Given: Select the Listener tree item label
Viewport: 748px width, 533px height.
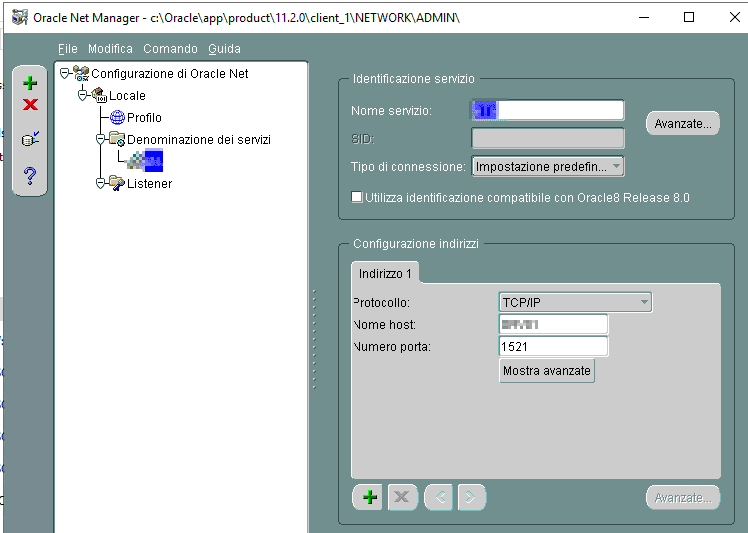Looking at the screenshot, I should 149,183.
